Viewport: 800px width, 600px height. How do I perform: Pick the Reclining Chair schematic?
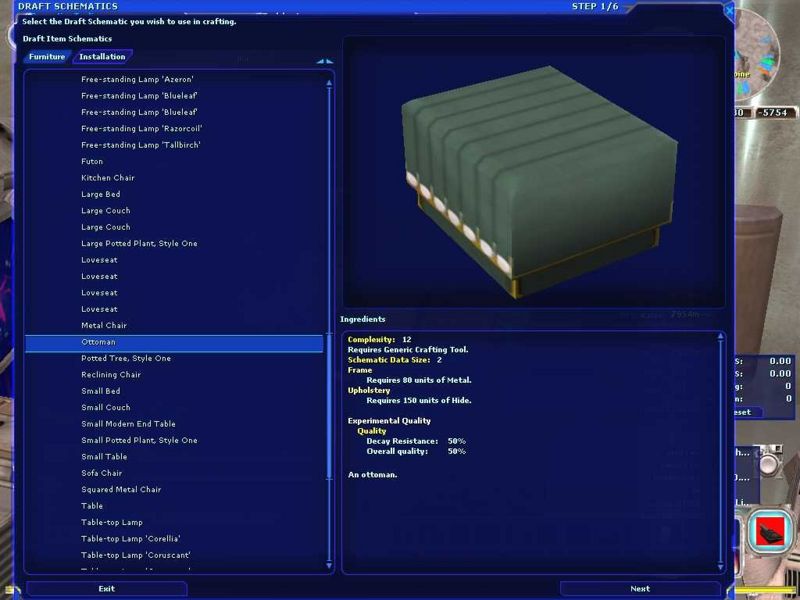pyautogui.click(x=111, y=375)
